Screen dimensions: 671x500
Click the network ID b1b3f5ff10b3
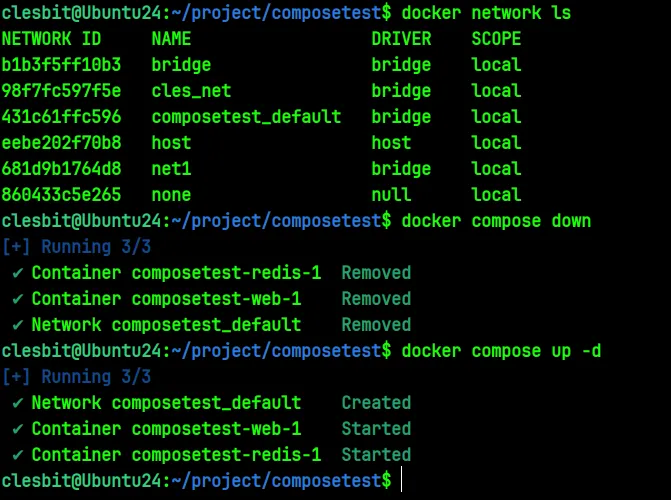(x=62, y=65)
